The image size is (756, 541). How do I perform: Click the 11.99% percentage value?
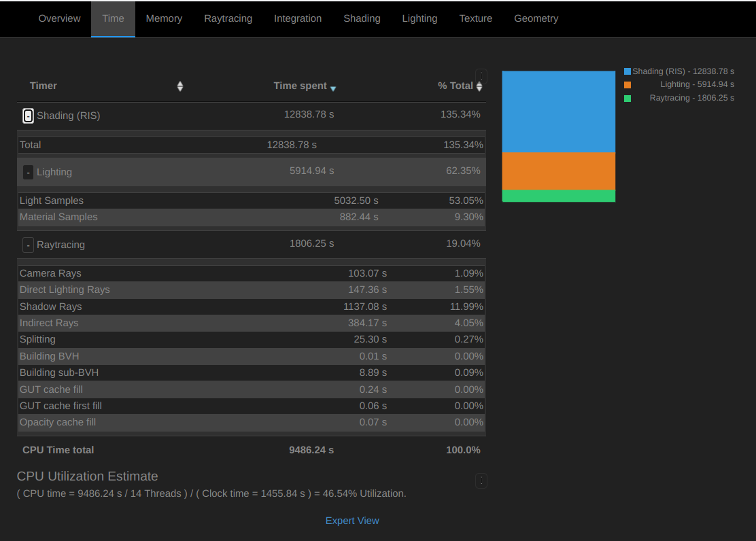click(466, 307)
